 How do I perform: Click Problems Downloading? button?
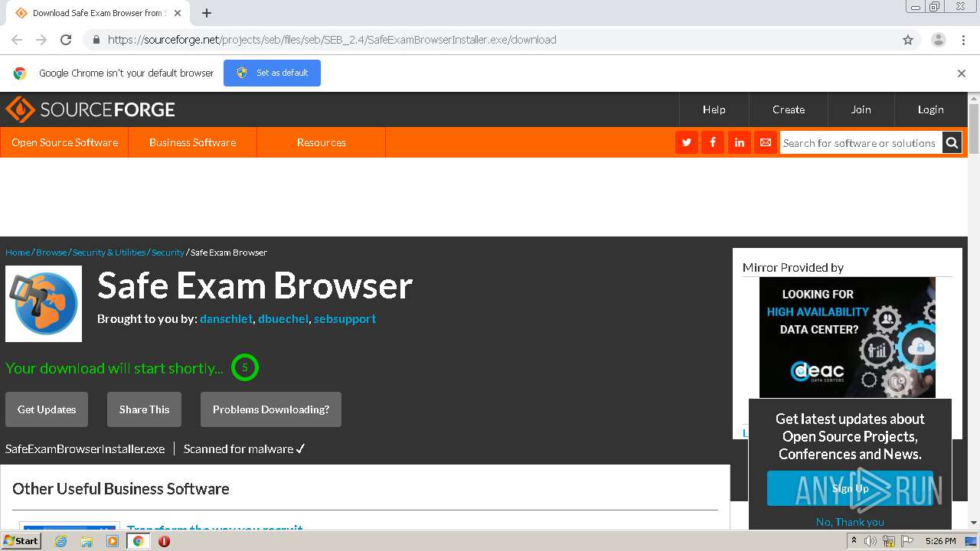click(271, 409)
